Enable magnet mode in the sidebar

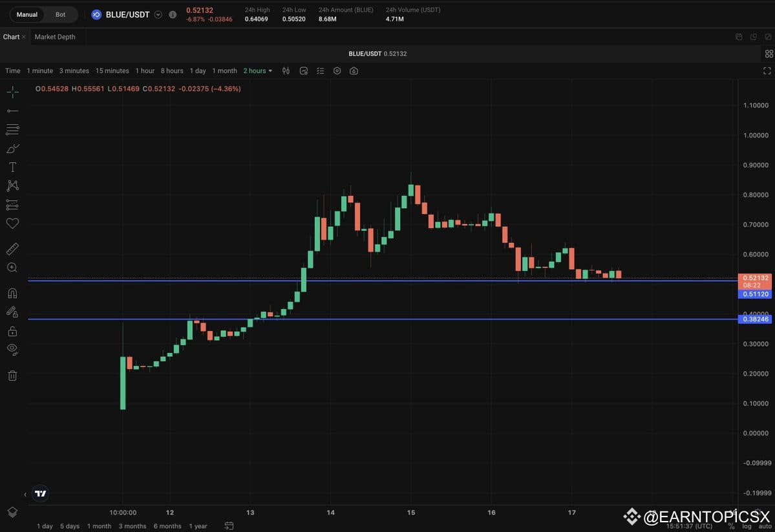pyautogui.click(x=12, y=293)
